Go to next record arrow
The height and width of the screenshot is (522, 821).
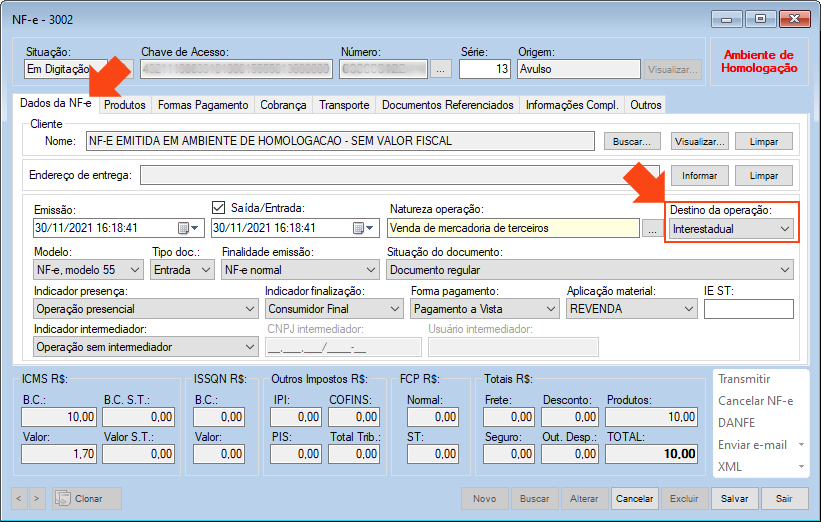pos(37,498)
